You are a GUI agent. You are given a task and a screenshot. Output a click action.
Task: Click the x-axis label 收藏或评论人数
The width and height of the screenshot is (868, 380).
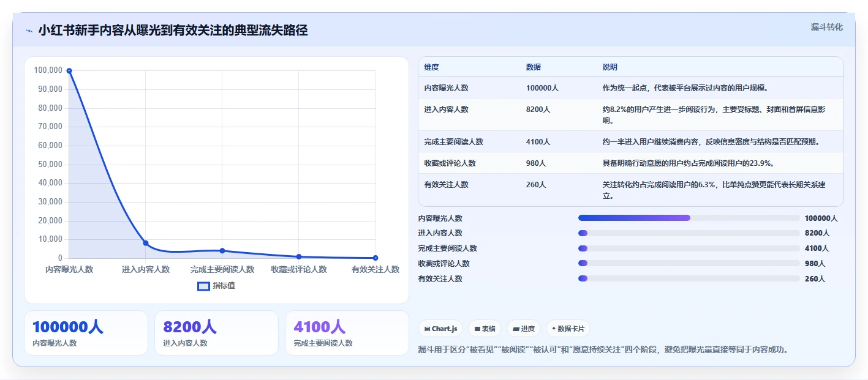pyautogui.click(x=299, y=269)
